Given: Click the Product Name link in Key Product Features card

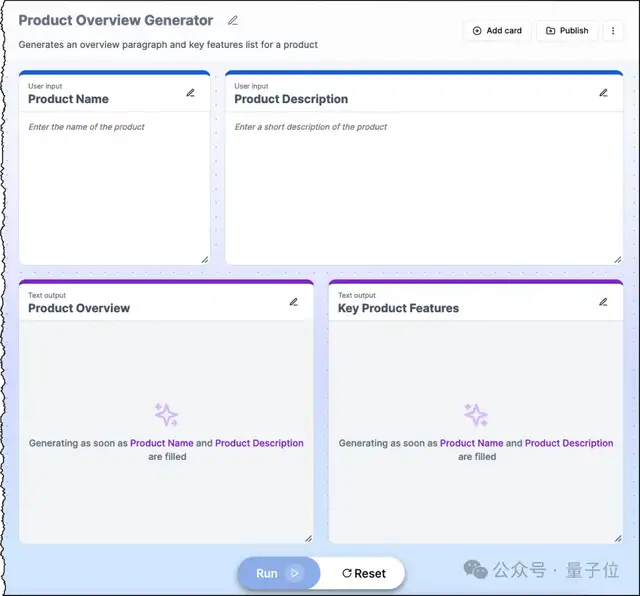Looking at the screenshot, I should [x=472, y=443].
